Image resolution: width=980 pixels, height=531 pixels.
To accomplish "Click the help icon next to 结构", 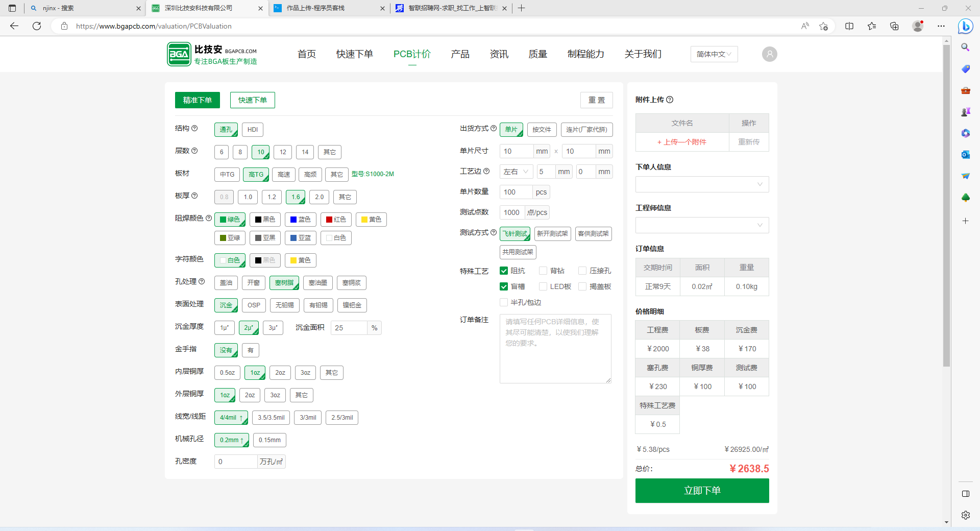I will click(194, 129).
